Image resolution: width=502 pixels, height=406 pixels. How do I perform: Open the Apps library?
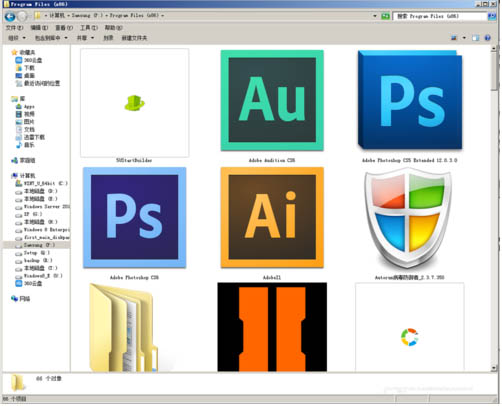(x=25, y=106)
